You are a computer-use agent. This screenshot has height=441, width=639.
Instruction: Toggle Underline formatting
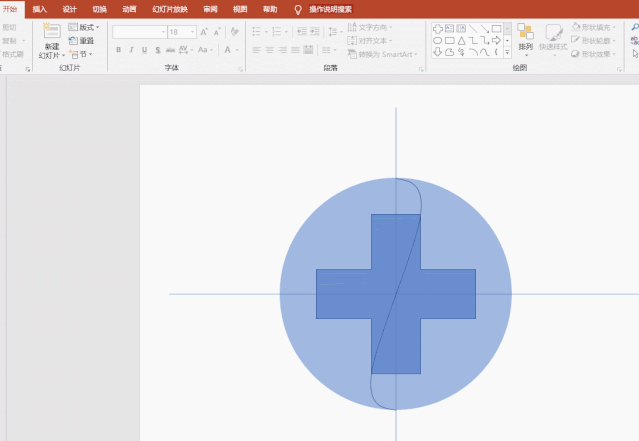(x=145, y=49)
